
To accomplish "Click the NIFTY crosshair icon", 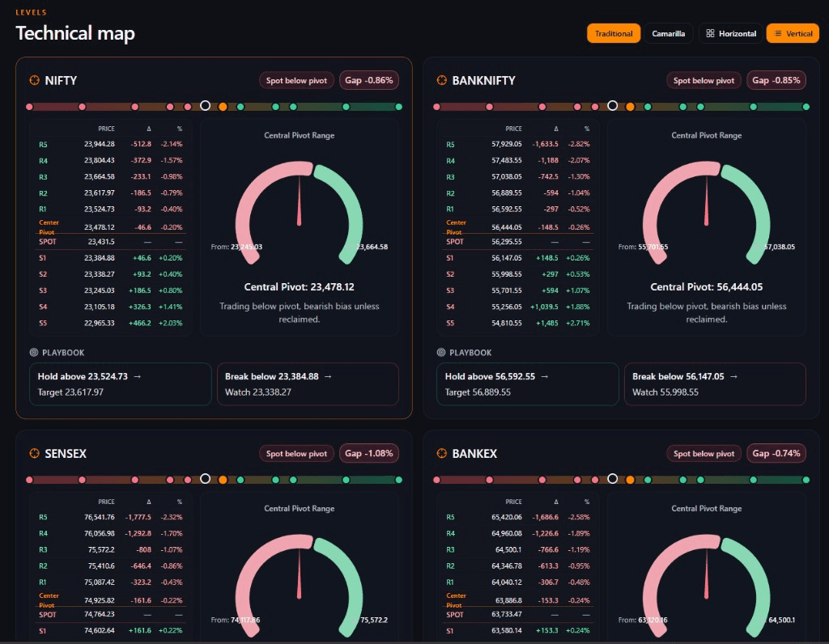I will pos(34,80).
